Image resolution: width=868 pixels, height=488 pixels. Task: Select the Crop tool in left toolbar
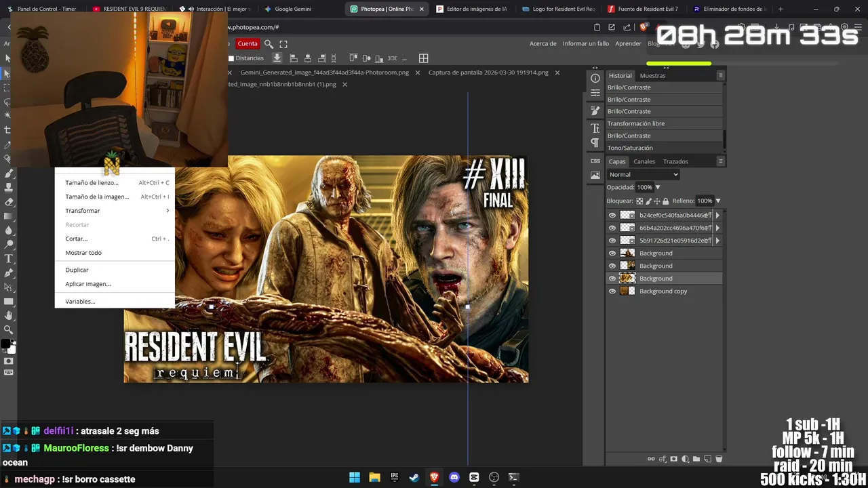pyautogui.click(x=8, y=129)
